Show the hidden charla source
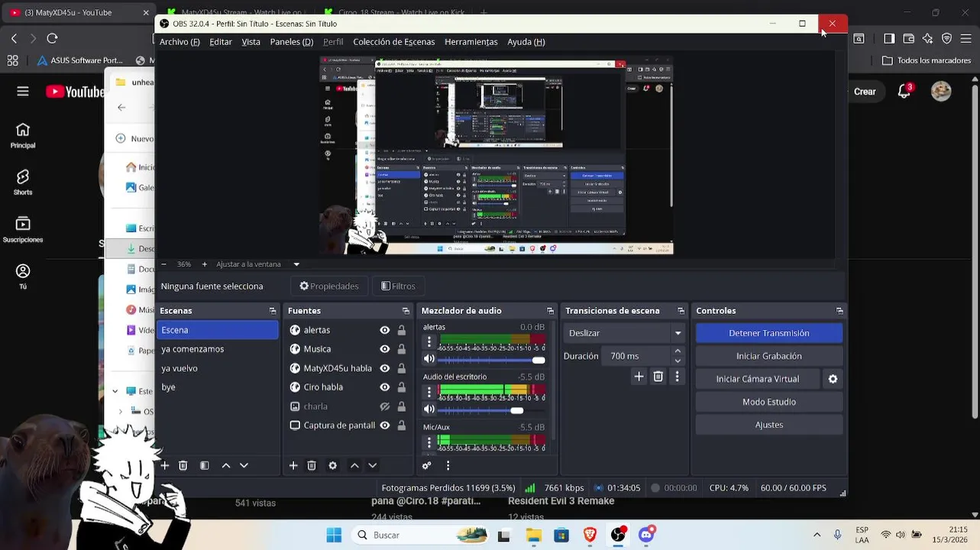Viewport: 980px width, 550px height. (385, 406)
